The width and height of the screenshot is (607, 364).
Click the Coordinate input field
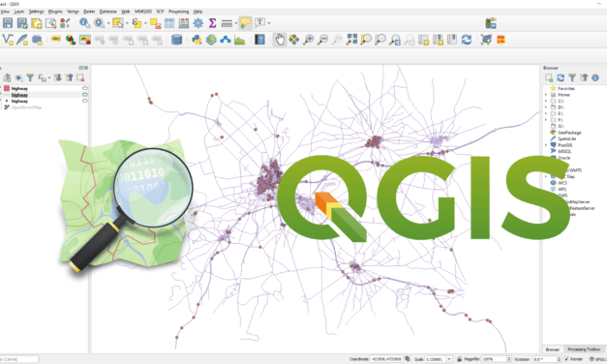coord(386,359)
